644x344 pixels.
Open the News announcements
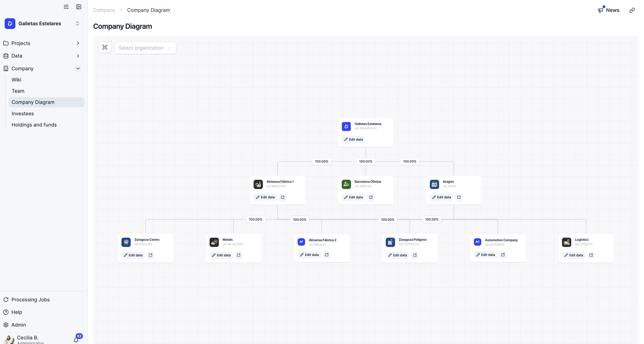coord(609,10)
